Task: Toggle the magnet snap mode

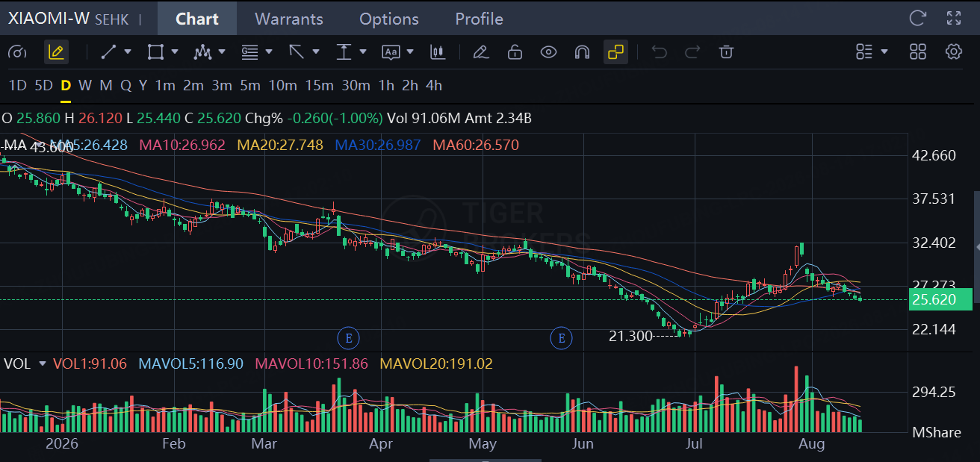Action: tap(583, 52)
